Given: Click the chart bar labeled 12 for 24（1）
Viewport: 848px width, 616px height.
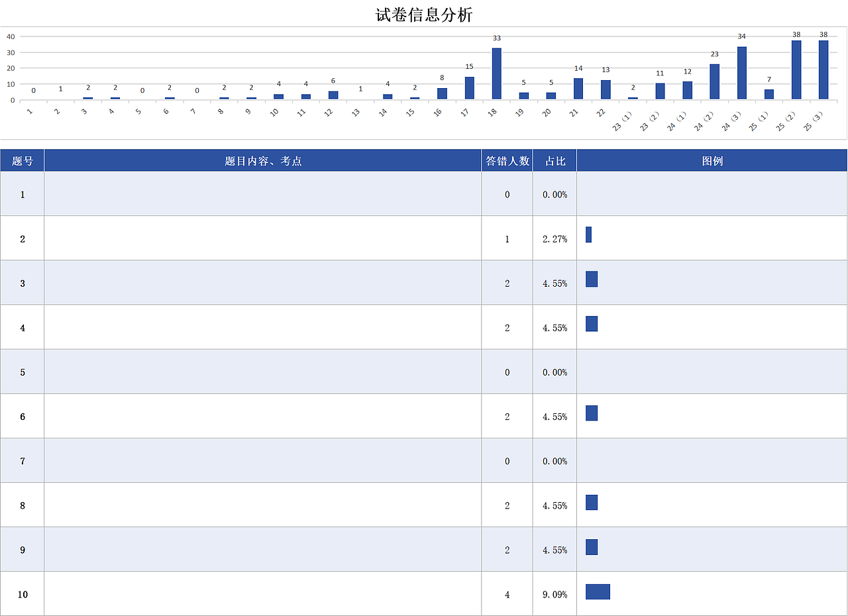Looking at the screenshot, I should tap(688, 90).
